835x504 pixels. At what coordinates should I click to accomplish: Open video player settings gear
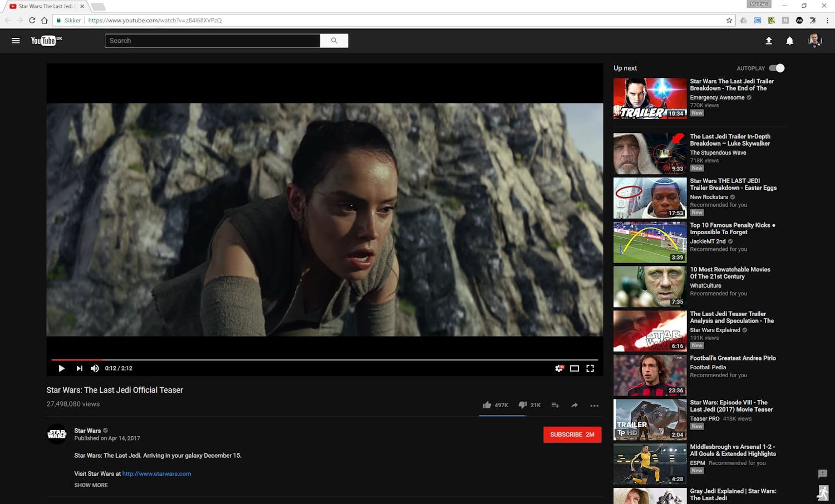click(x=559, y=368)
